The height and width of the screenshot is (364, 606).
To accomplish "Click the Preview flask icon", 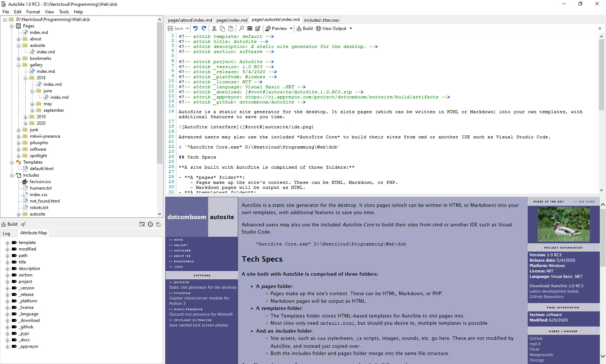I will tap(268, 28).
